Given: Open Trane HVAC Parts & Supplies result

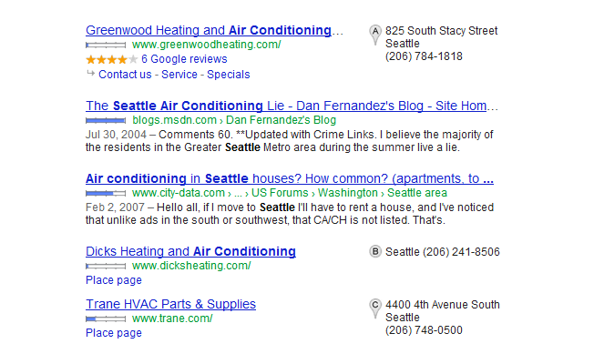Looking at the screenshot, I should click(170, 304).
